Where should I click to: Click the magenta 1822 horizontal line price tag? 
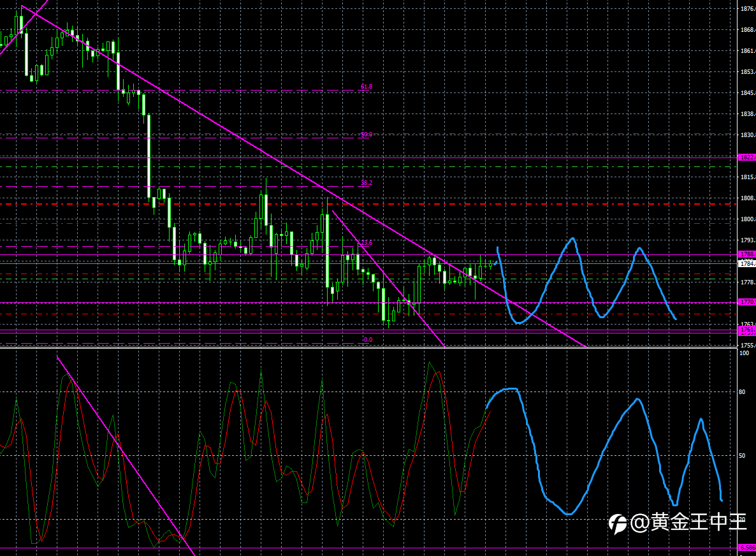[x=747, y=157]
